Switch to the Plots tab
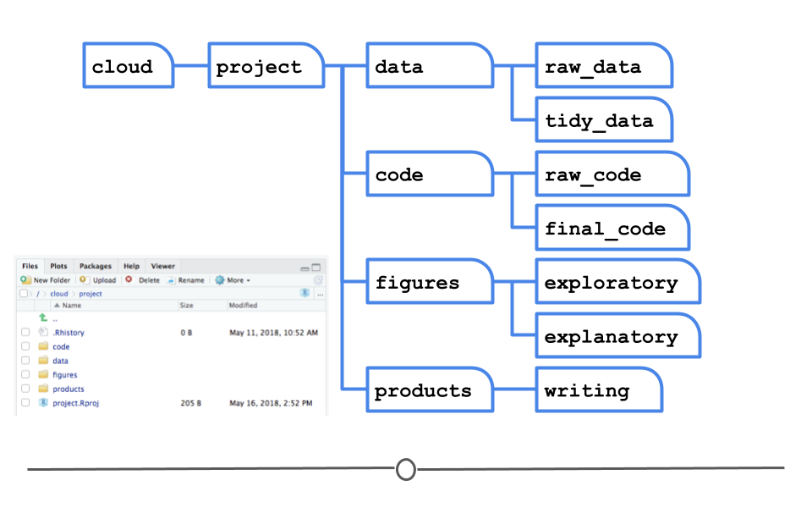The width and height of the screenshot is (812, 508). (58, 266)
